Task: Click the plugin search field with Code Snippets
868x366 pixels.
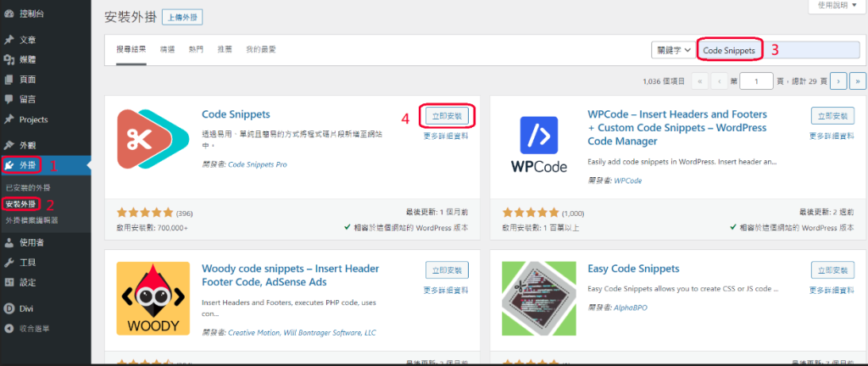Action: pos(778,50)
